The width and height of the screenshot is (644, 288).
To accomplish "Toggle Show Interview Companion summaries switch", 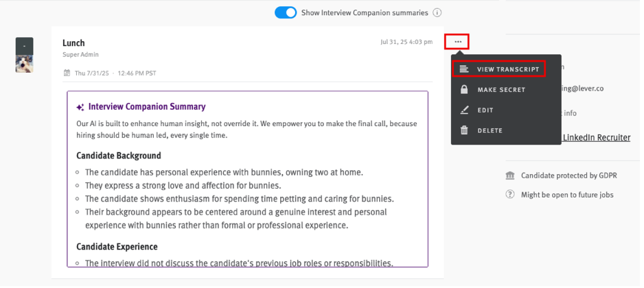I will [x=286, y=12].
